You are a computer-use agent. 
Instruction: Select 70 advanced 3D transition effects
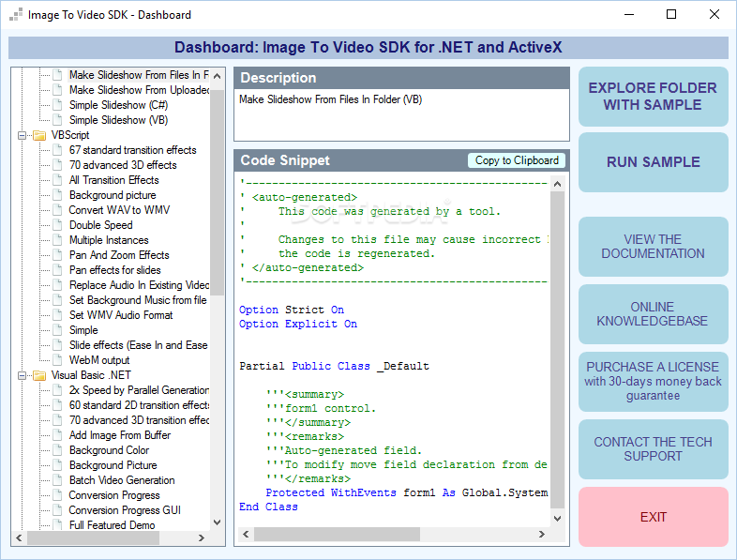click(139, 420)
